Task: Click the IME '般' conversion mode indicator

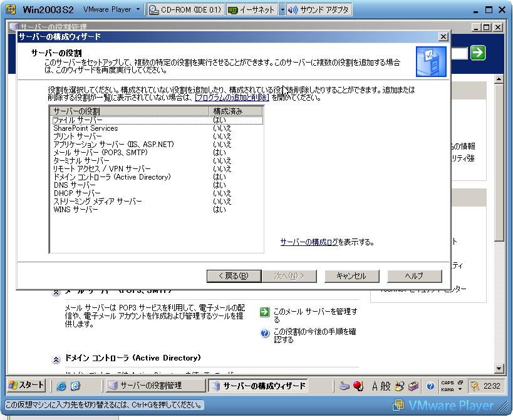Action: click(x=385, y=386)
